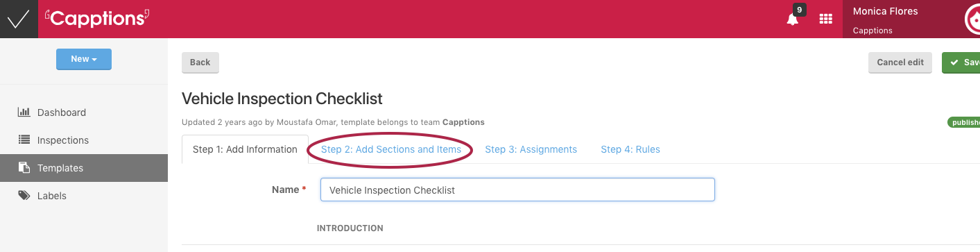
Task: Click the green Save button
Action: 961,62
